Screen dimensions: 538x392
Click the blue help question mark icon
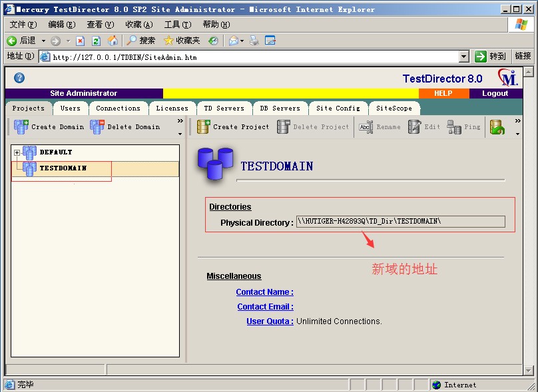pos(19,78)
